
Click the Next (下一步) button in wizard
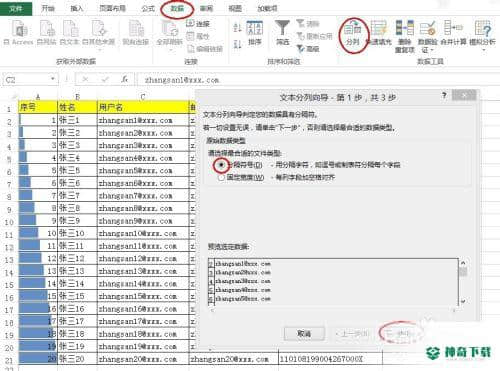[x=399, y=333]
